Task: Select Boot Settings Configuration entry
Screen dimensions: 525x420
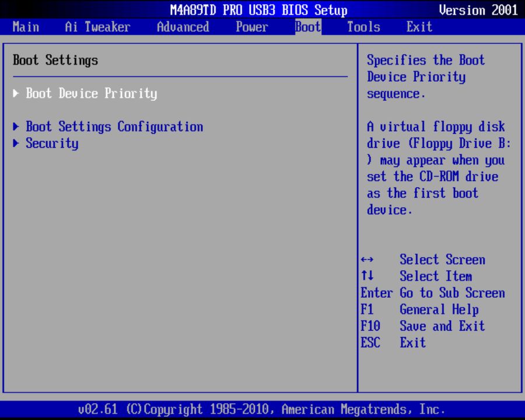Action: pyautogui.click(x=114, y=127)
